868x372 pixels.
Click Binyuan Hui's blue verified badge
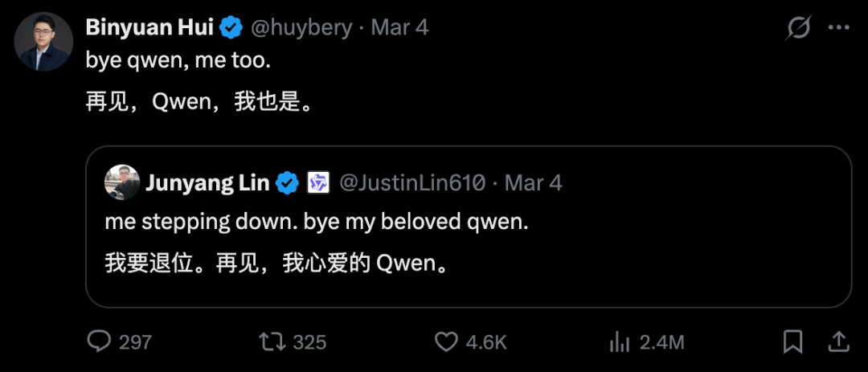pos(231,28)
